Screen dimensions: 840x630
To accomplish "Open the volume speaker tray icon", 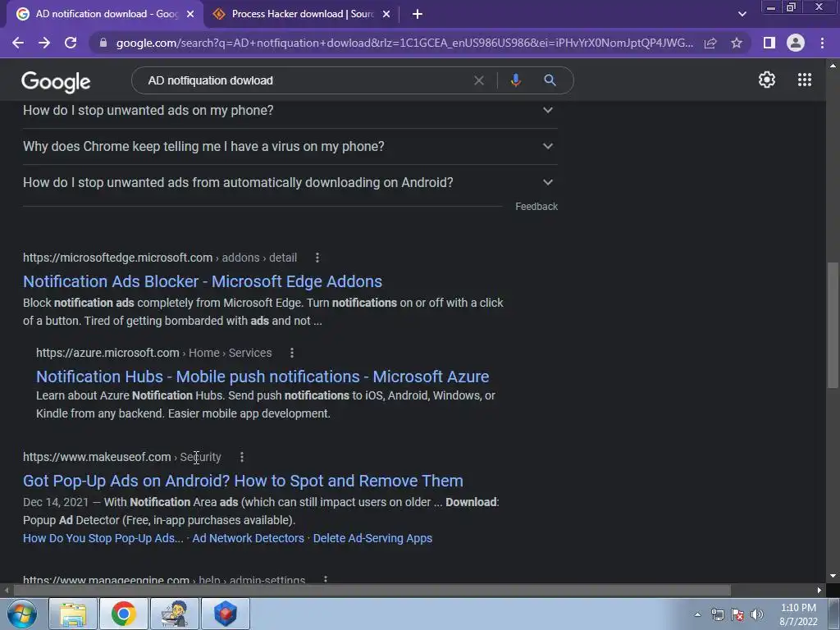I will [756, 614].
